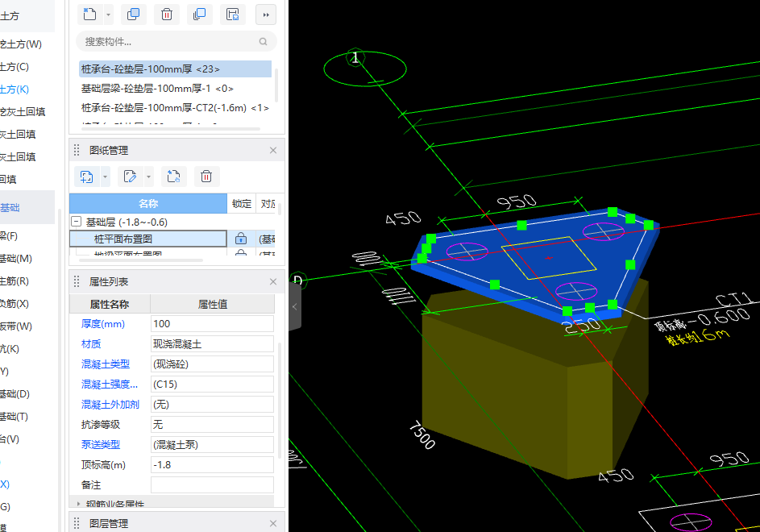Click the new component icon

(x=90, y=15)
